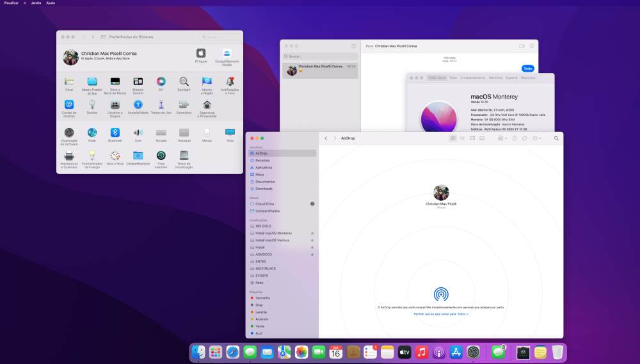
Task: Select the Vermelho tag in sidebar
Action: coord(282,298)
